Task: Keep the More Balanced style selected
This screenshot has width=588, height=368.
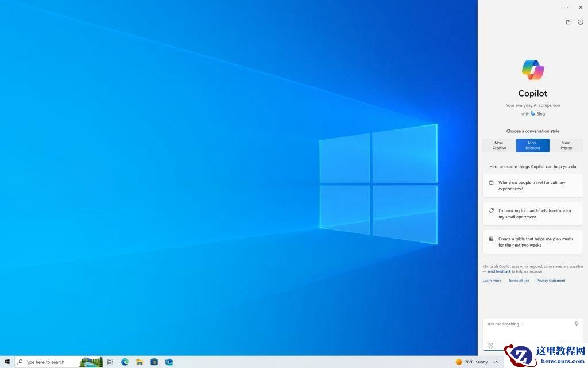Action: click(x=532, y=145)
